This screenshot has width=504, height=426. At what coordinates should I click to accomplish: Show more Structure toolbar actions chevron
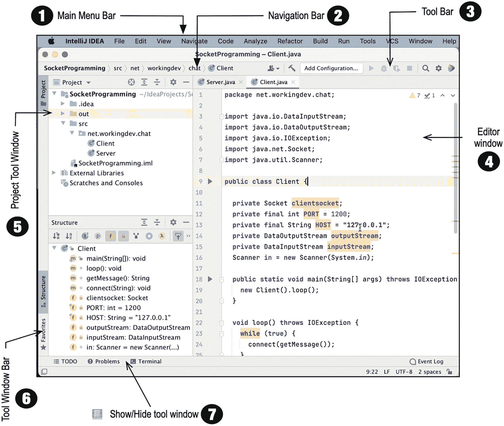click(x=188, y=236)
